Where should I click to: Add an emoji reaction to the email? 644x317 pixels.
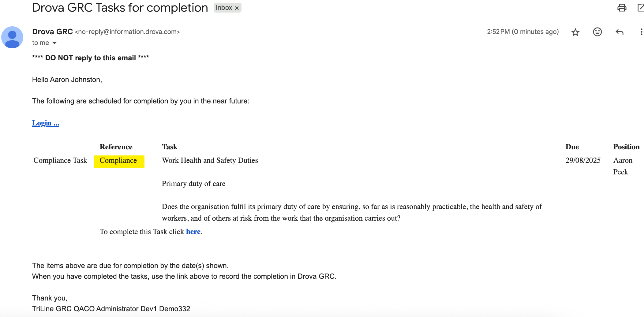tap(597, 32)
